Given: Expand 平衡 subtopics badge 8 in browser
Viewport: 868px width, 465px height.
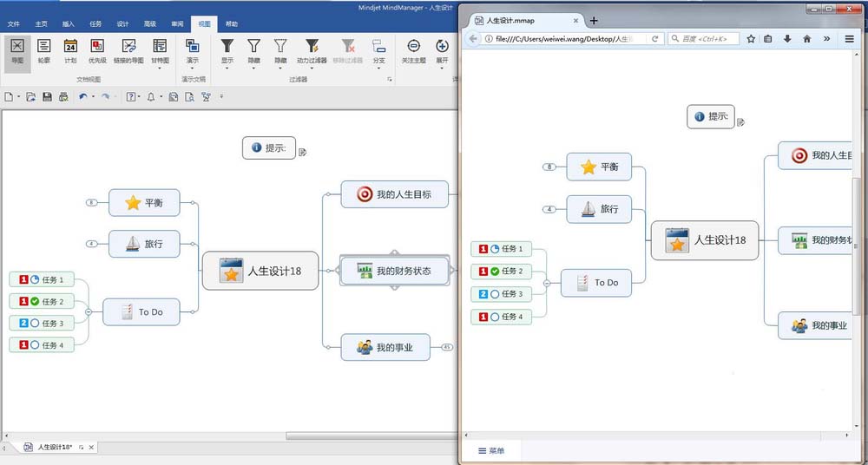Looking at the screenshot, I should pos(549,167).
